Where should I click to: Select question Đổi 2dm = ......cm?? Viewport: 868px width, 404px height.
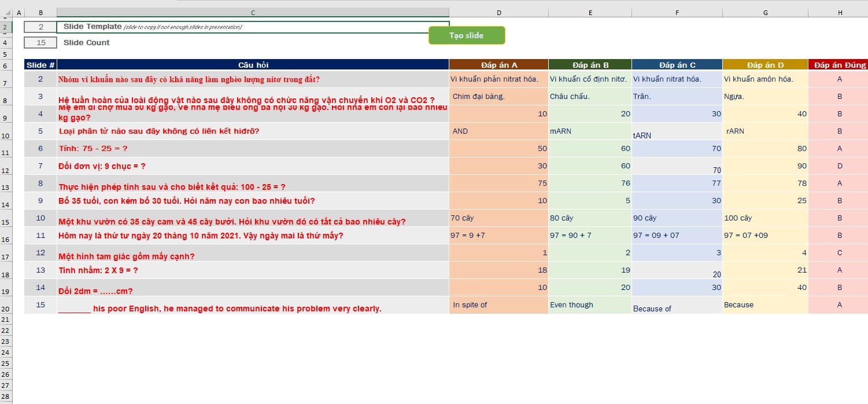253,288
